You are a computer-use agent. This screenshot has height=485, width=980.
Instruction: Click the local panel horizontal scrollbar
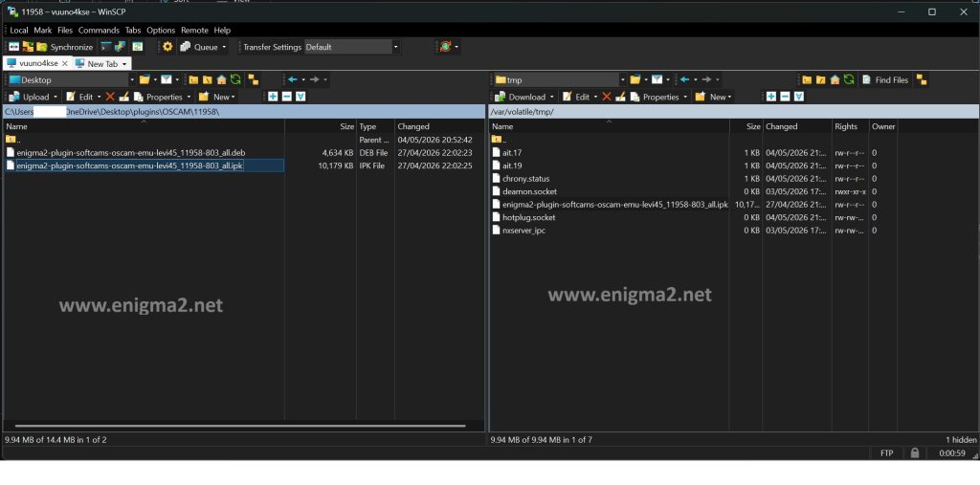pos(236,427)
